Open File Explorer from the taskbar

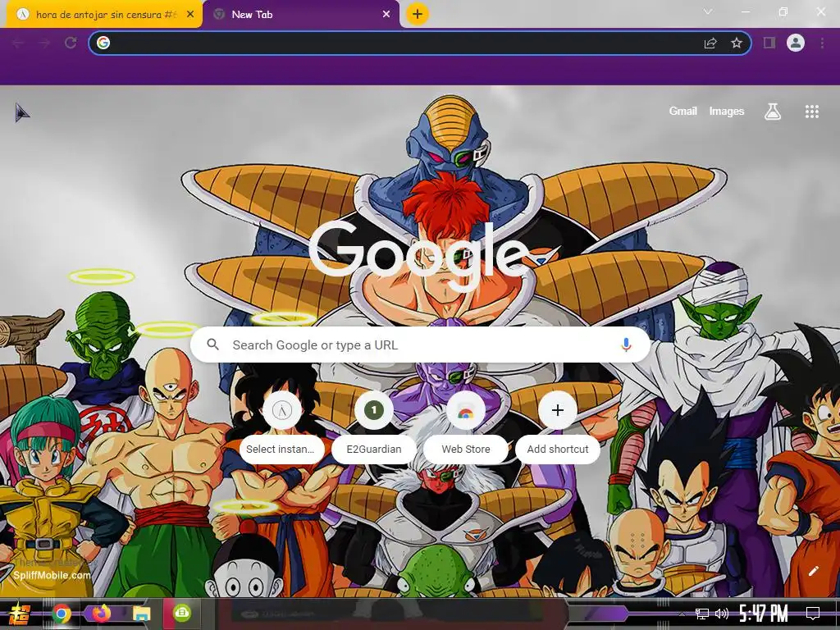[141, 614]
